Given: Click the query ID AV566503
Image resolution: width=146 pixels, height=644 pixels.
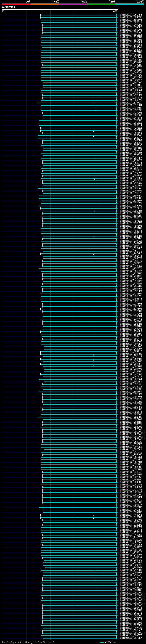Looking at the screenshot, I should 8,8.
